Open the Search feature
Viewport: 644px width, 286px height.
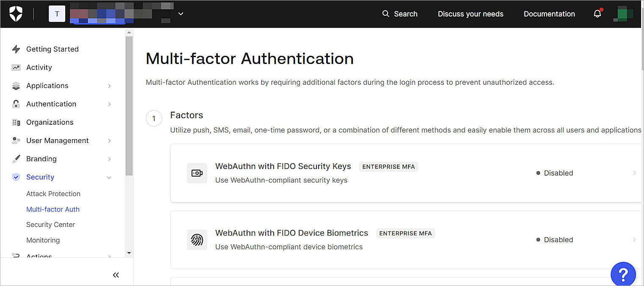coord(399,14)
